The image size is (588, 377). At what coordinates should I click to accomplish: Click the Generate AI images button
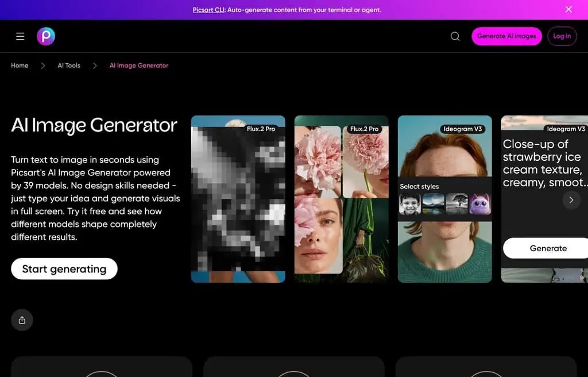(x=506, y=36)
